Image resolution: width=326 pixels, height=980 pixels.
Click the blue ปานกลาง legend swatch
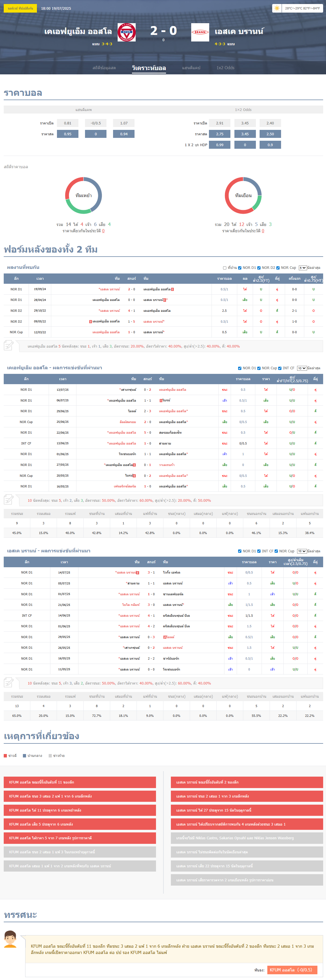coord(24,756)
